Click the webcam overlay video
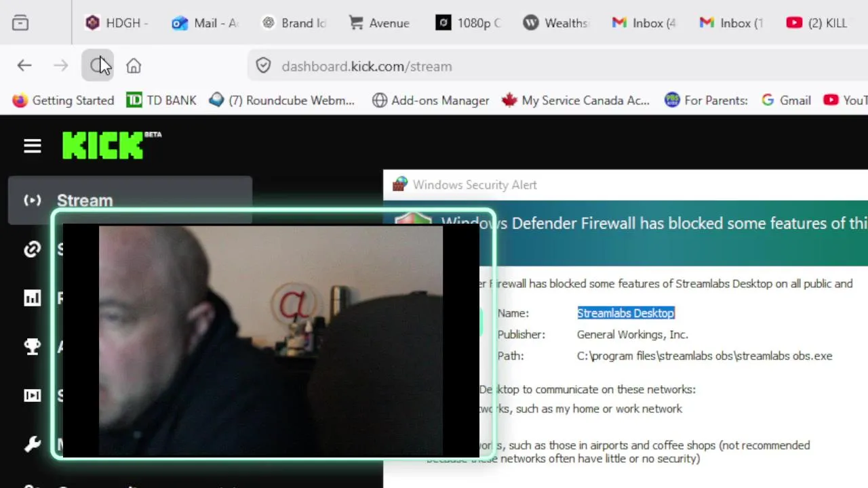Screen dimensions: 868x488 coord(271,341)
